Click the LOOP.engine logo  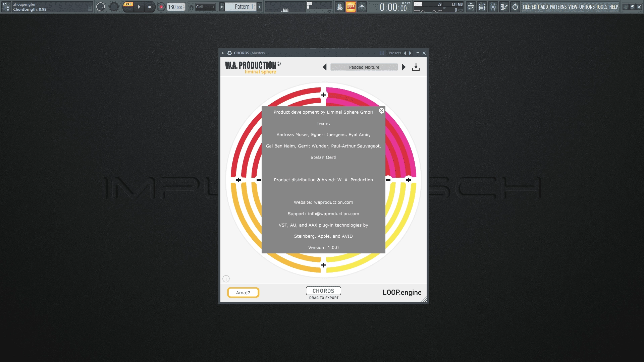click(x=402, y=292)
